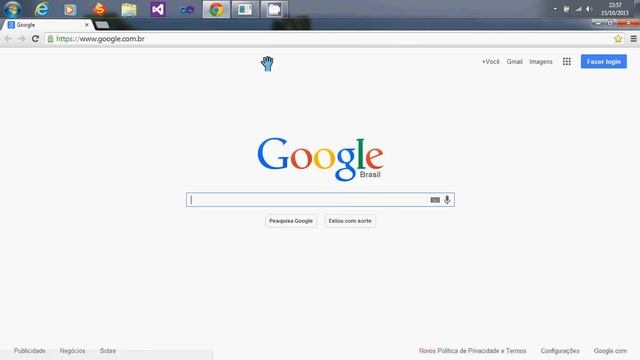Open the taskbar app next to Chrome
The width and height of the screenshot is (640, 360).
(x=245, y=9)
